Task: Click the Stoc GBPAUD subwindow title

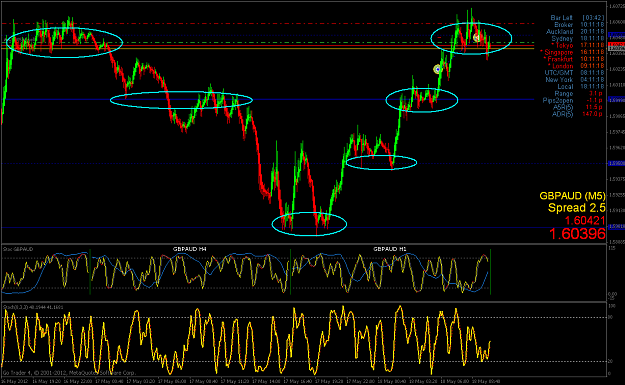Action: click(x=18, y=249)
